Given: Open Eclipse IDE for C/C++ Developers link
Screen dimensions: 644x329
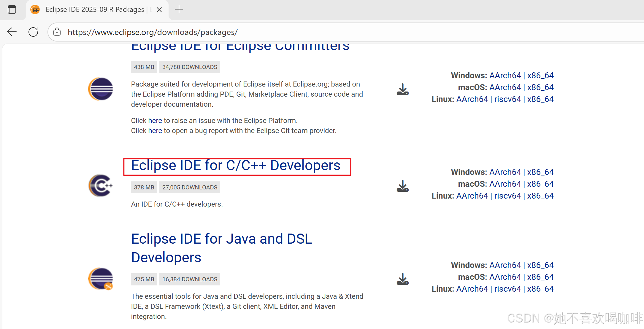Looking at the screenshot, I should (236, 165).
